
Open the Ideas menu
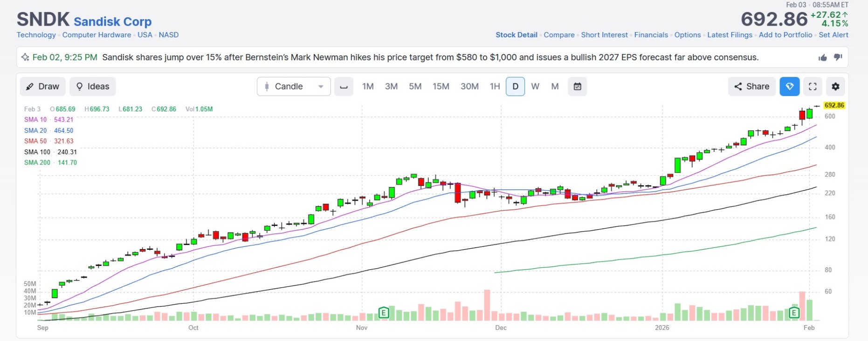pos(92,87)
